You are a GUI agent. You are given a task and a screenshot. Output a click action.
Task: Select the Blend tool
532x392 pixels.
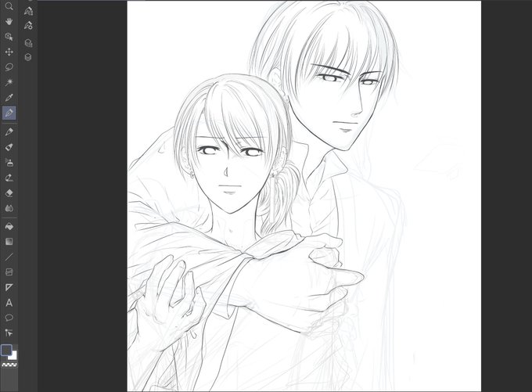click(x=9, y=208)
